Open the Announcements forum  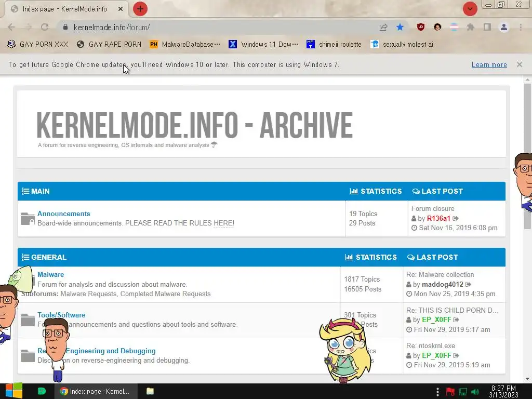coord(64,214)
